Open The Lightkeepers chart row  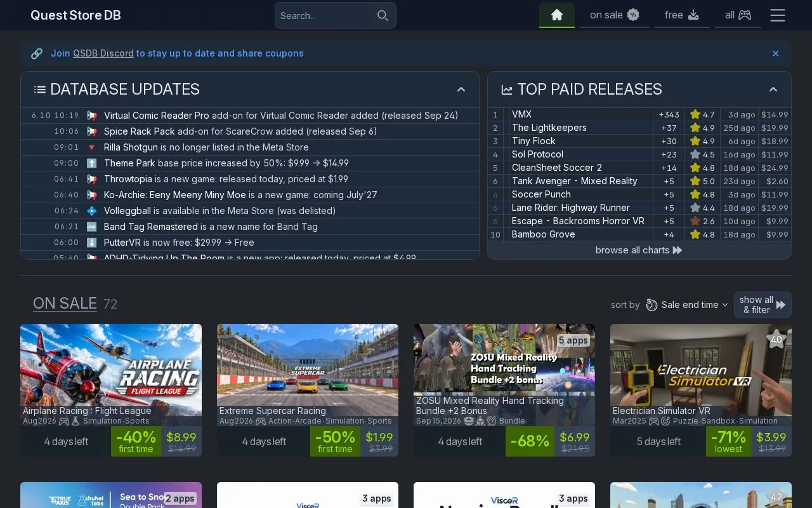click(639, 128)
